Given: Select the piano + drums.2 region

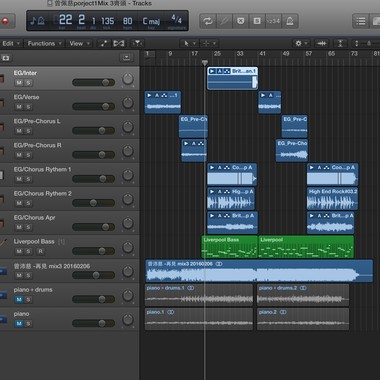Looking at the screenshot, I should pyautogui.click(x=303, y=295).
